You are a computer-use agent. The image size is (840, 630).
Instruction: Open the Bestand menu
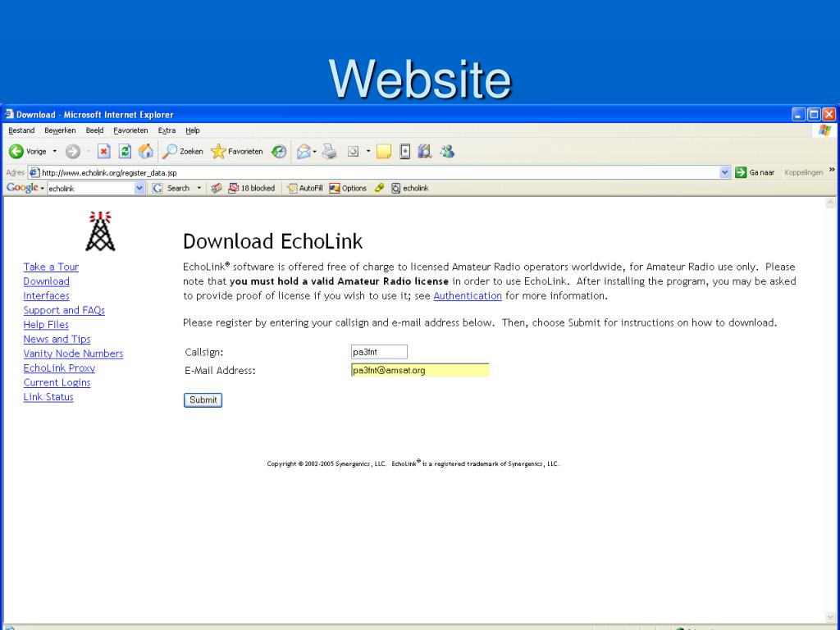point(21,130)
